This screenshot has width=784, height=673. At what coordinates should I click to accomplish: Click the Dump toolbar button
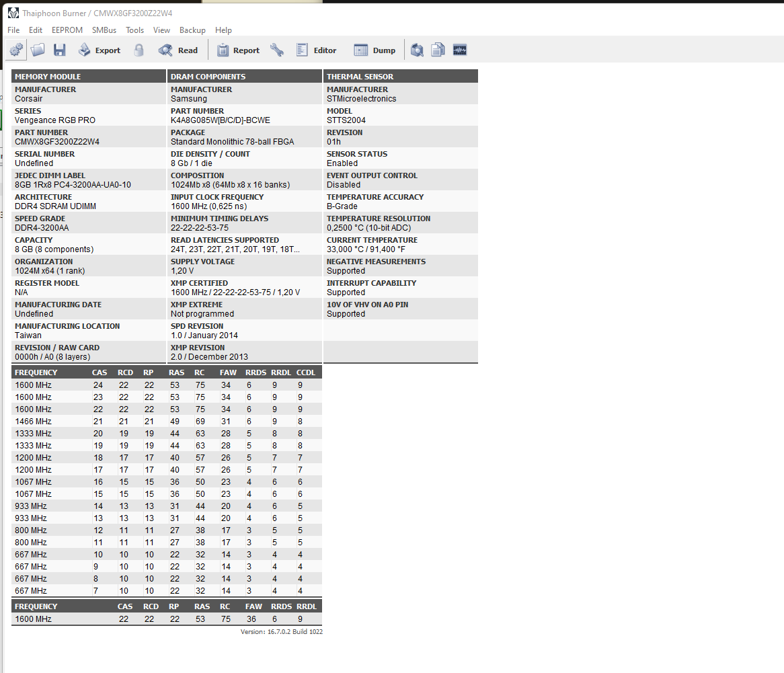point(375,50)
